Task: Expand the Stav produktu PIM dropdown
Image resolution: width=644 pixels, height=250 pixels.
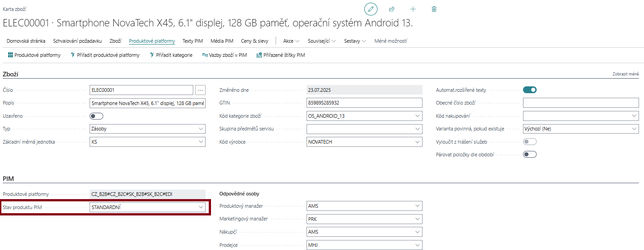Action: pos(201,207)
